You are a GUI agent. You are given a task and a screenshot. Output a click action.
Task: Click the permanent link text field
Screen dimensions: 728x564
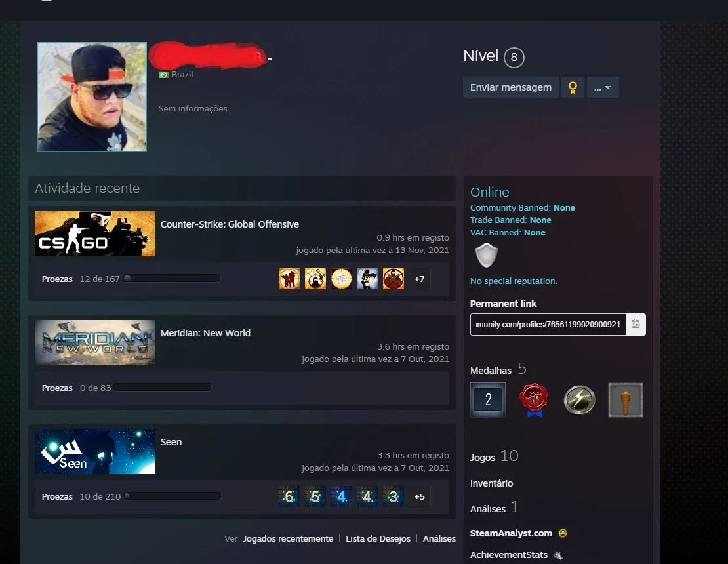(548, 324)
